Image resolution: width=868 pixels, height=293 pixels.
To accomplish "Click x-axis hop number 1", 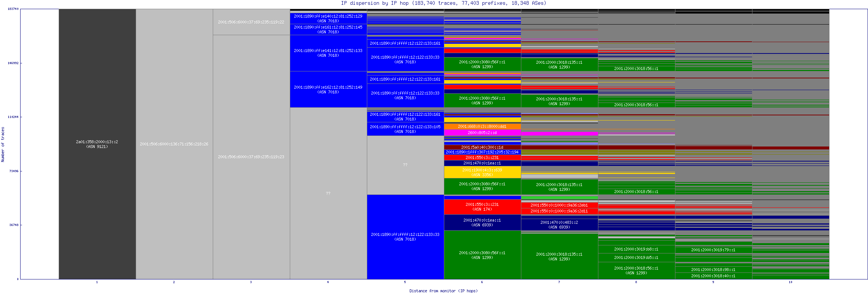I will pos(97,282).
